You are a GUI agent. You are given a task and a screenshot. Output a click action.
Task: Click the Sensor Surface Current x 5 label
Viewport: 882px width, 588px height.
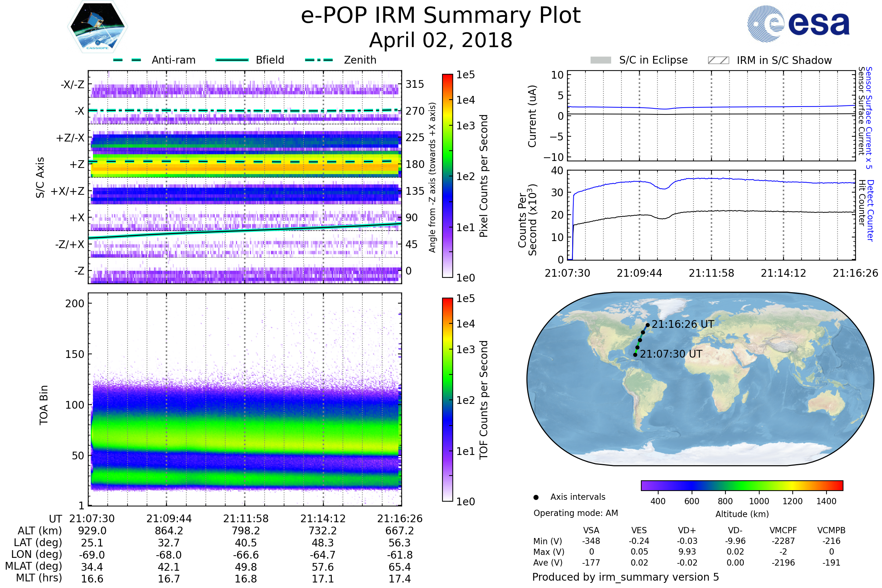[869, 118]
